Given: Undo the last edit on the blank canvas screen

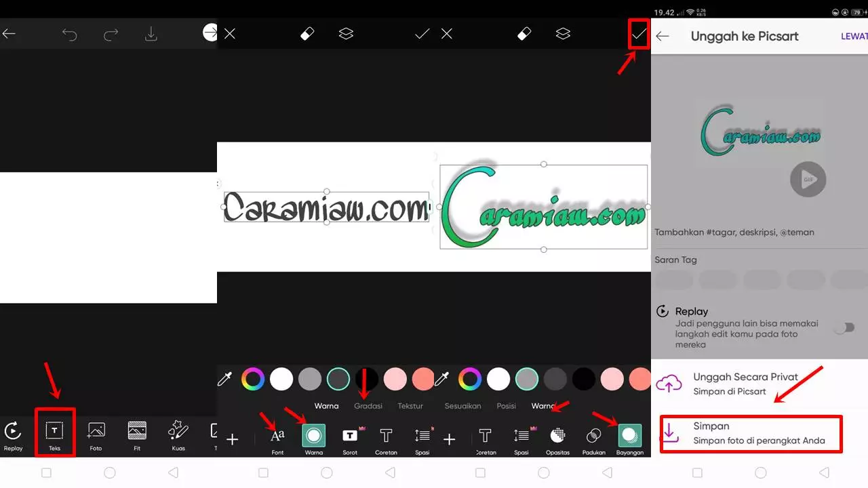Looking at the screenshot, I should (x=70, y=33).
